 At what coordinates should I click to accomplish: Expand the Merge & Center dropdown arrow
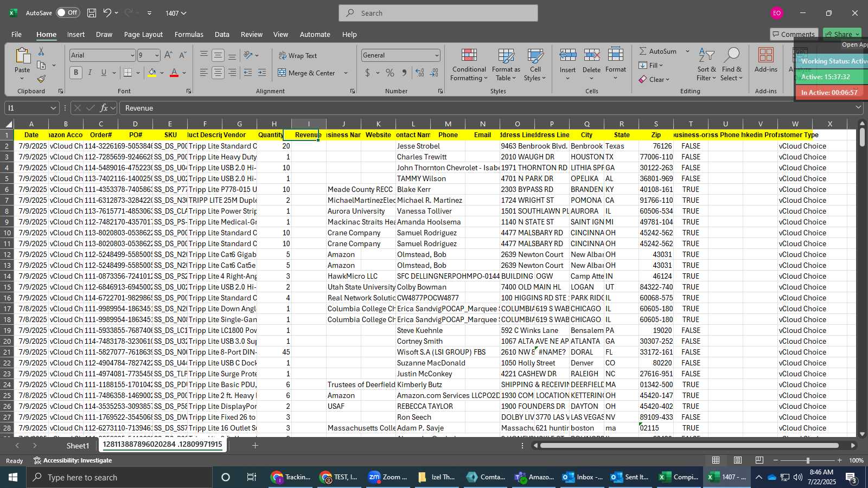[x=346, y=73]
